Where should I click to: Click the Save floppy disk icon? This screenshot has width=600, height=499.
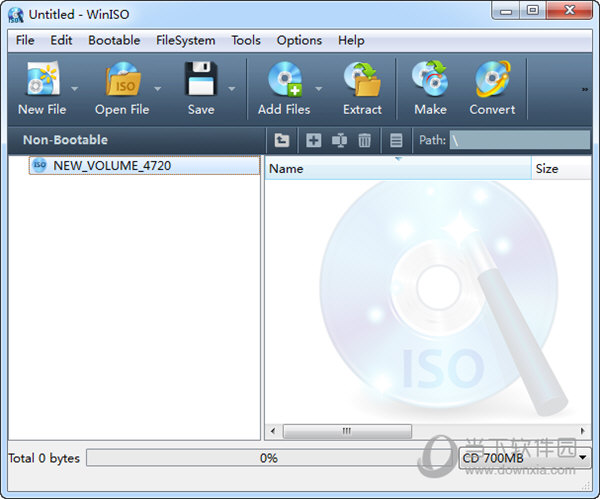(201, 78)
